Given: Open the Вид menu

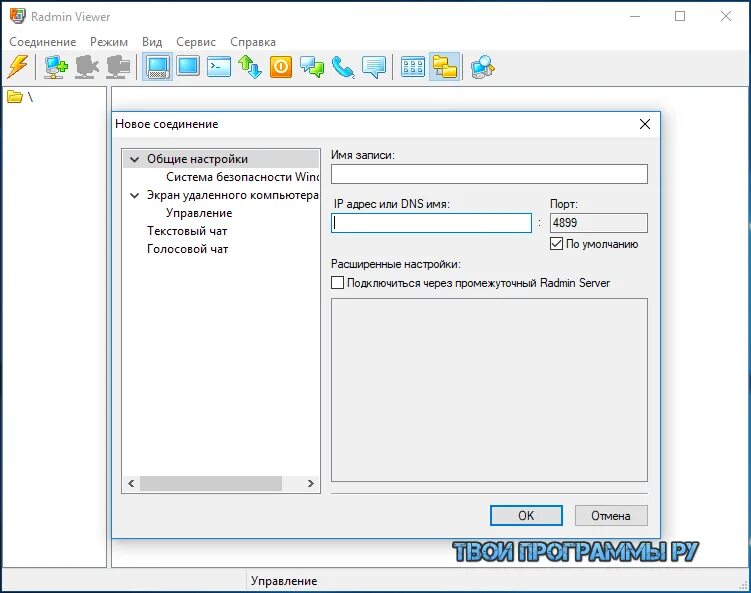Looking at the screenshot, I should tap(152, 42).
